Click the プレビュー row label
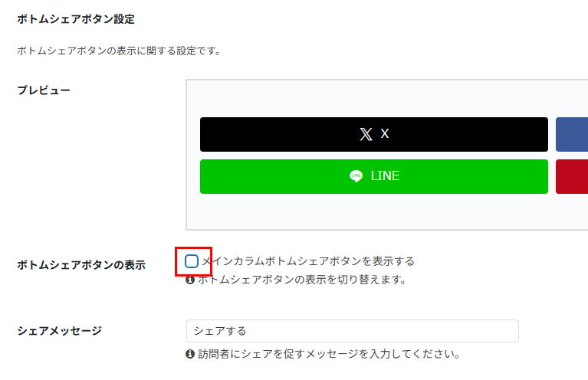588x380 pixels. click(x=44, y=90)
